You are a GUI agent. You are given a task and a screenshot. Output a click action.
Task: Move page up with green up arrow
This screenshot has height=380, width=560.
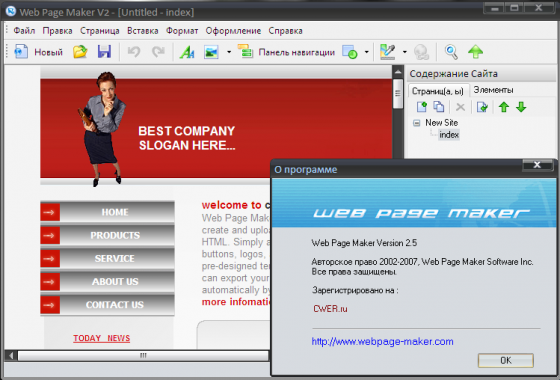point(504,107)
